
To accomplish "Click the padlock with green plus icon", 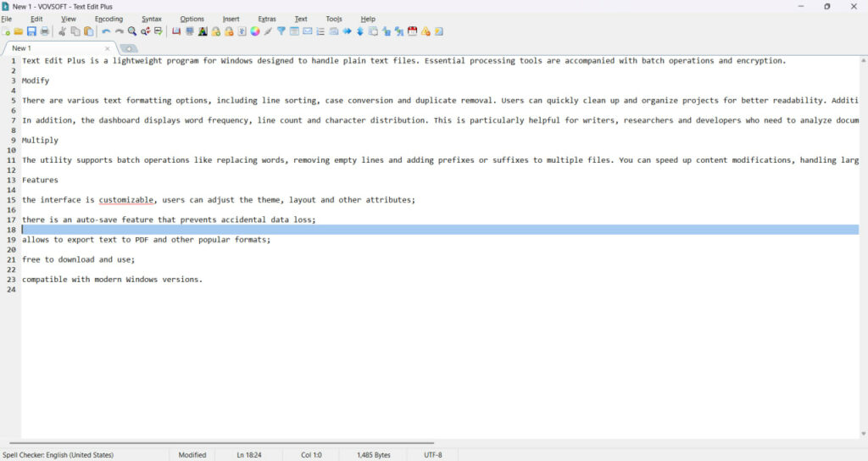I will point(216,31).
